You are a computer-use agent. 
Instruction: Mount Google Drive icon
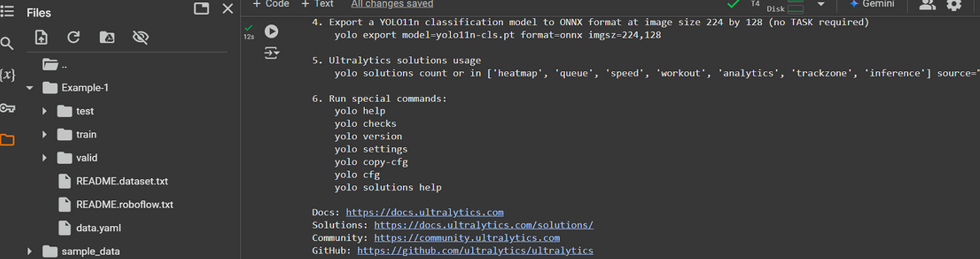107,38
